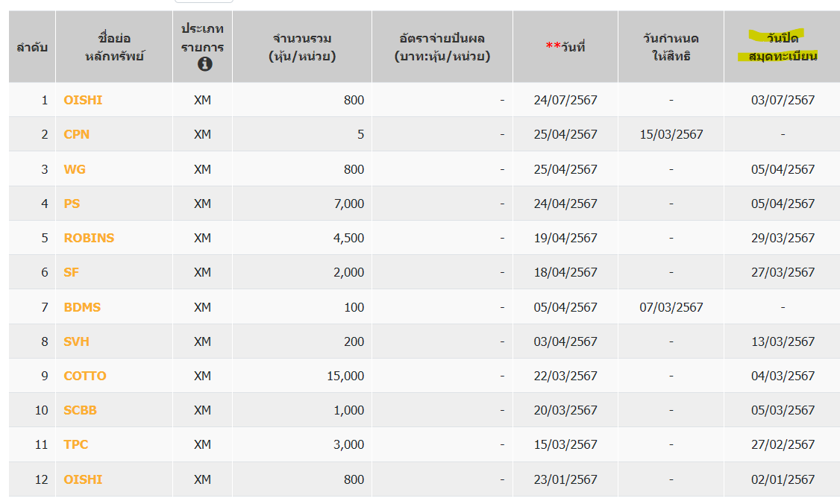Click the **วันที่ column header

tap(565, 46)
